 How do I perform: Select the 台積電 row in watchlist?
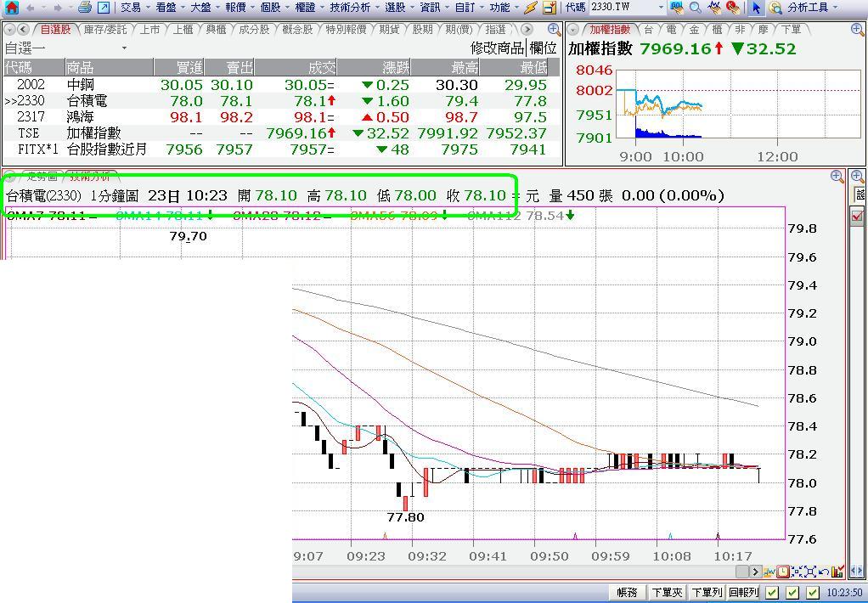pos(282,101)
